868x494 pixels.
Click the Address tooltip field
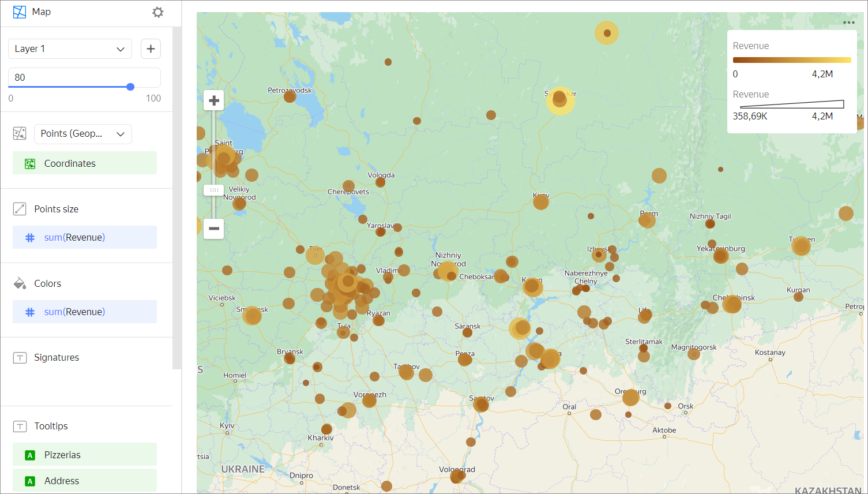pyautogui.click(x=85, y=481)
